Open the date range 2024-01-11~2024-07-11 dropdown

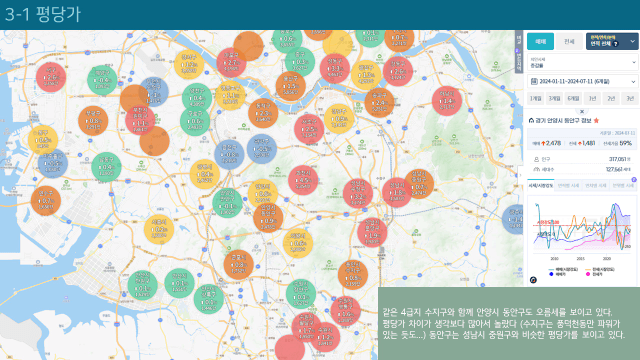(x=582, y=82)
